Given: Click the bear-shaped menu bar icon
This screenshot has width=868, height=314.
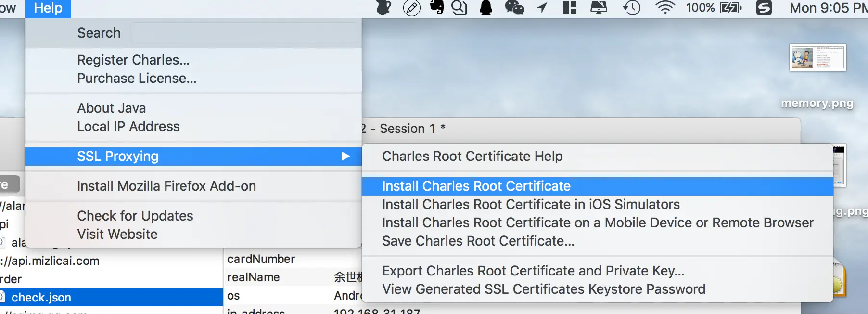Looking at the screenshot, I should [x=383, y=8].
